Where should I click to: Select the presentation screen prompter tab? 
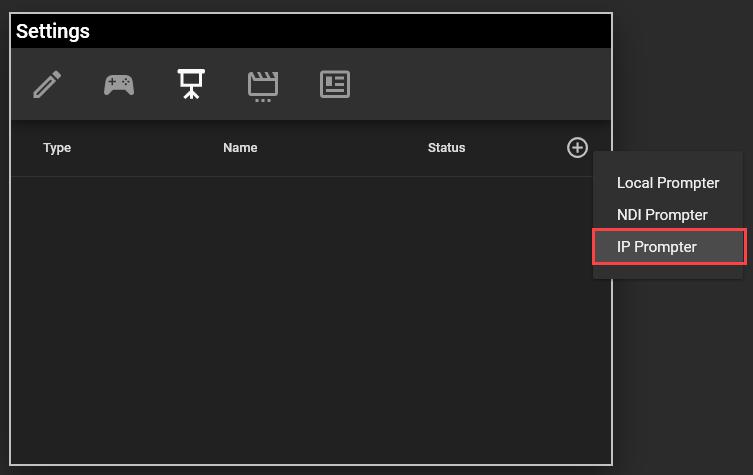click(191, 85)
